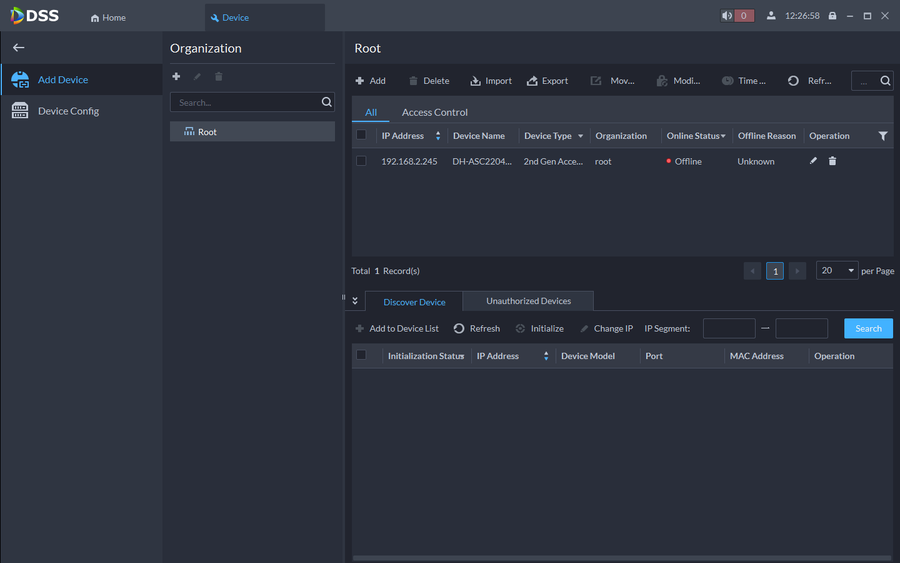The height and width of the screenshot is (563, 900).
Task: Collapse the discovery panel with double chevron
Action: point(355,301)
